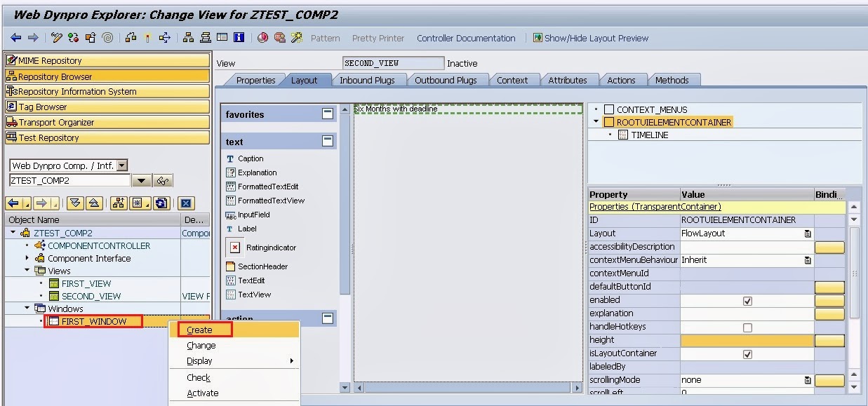Click the MIME Repository button
The width and height of the screenshot is (868, 406).
tap(107, 60)
